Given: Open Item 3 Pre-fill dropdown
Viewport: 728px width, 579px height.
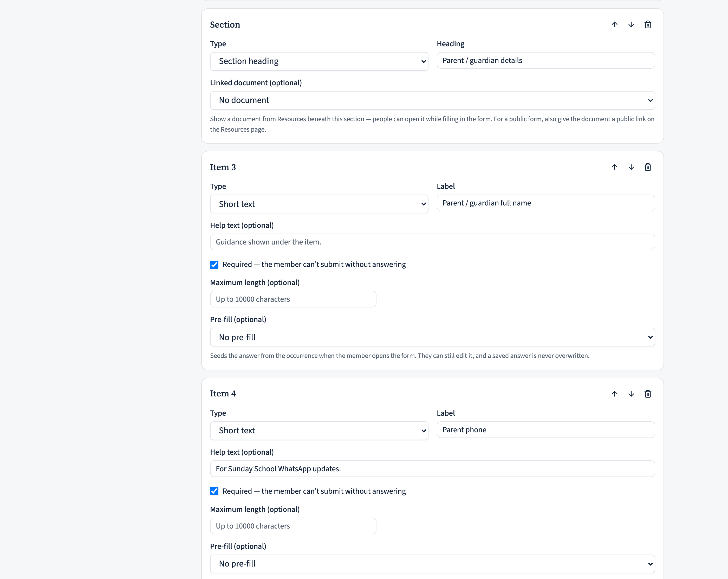Looking at the screenshot, I should 433,337.
